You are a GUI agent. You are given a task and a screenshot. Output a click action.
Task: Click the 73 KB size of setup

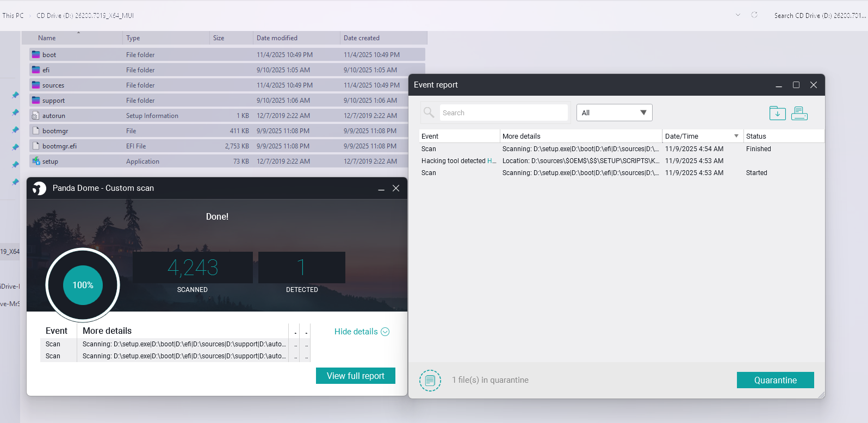[241, 161]
